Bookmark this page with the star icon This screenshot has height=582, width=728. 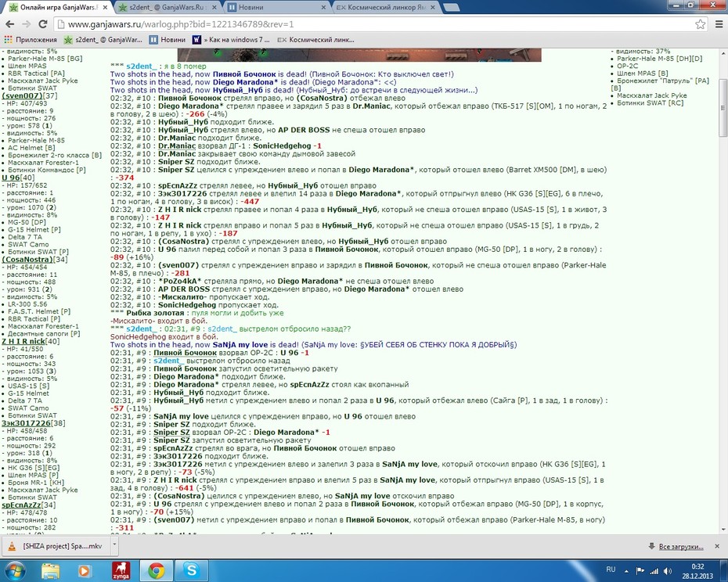700,24
